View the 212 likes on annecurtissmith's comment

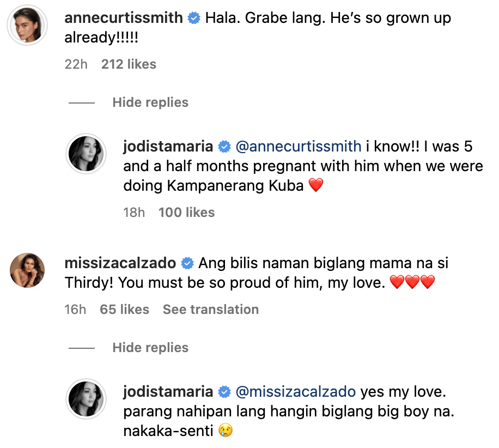tap(128, 64)
